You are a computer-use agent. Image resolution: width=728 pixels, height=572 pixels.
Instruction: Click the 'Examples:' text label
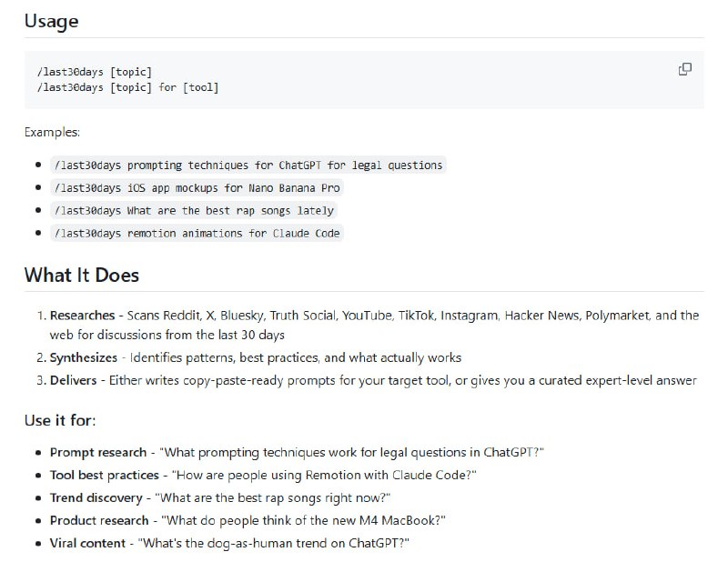point(52,133)
